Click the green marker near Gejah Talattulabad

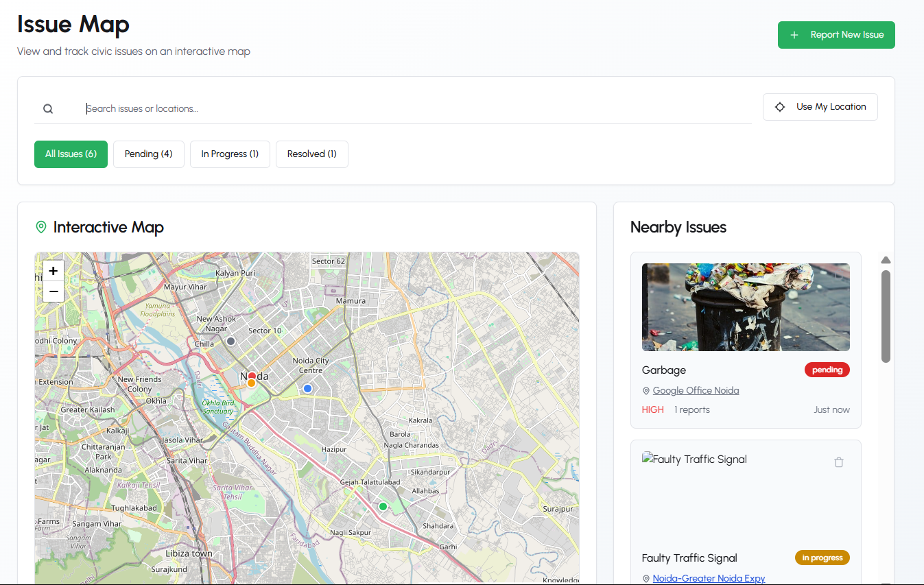click(x=383, y=506)
